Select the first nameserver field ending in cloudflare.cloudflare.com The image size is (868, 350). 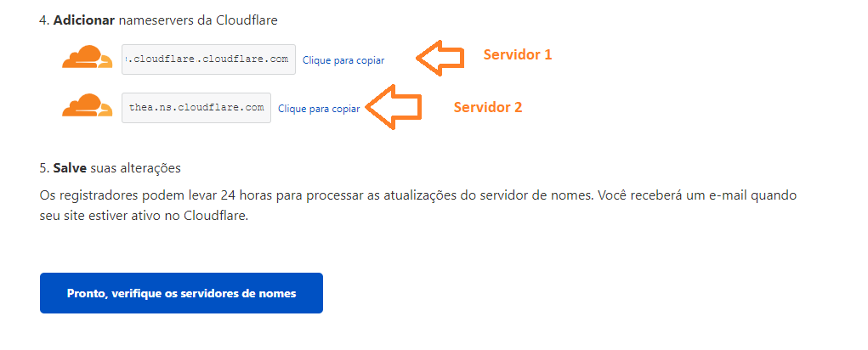tap(208, 59)
